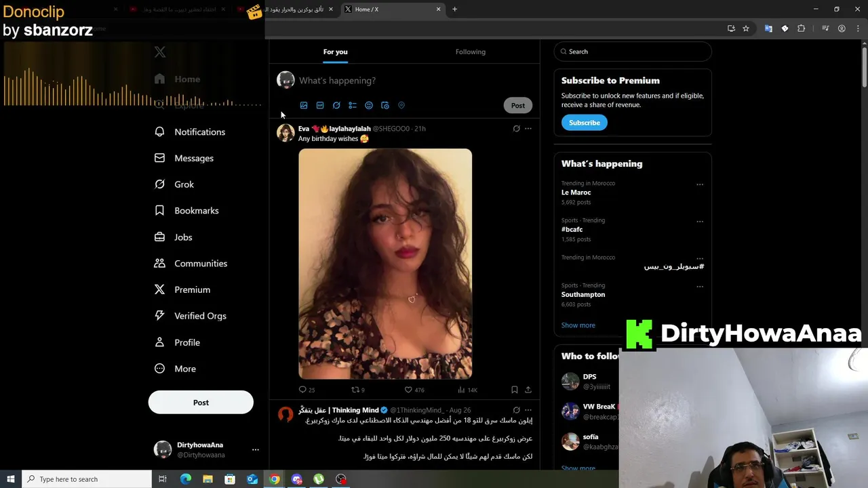Open Eva's profile avatar on birthday post
This screenshot has width=868, height=488.
285,132
